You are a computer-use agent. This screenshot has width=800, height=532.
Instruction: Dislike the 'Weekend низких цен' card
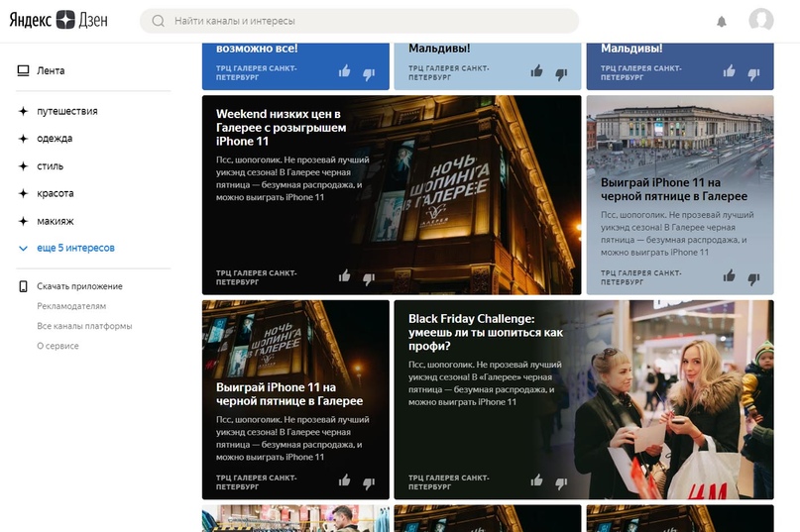pyautogui.click(x=369, y=279)
